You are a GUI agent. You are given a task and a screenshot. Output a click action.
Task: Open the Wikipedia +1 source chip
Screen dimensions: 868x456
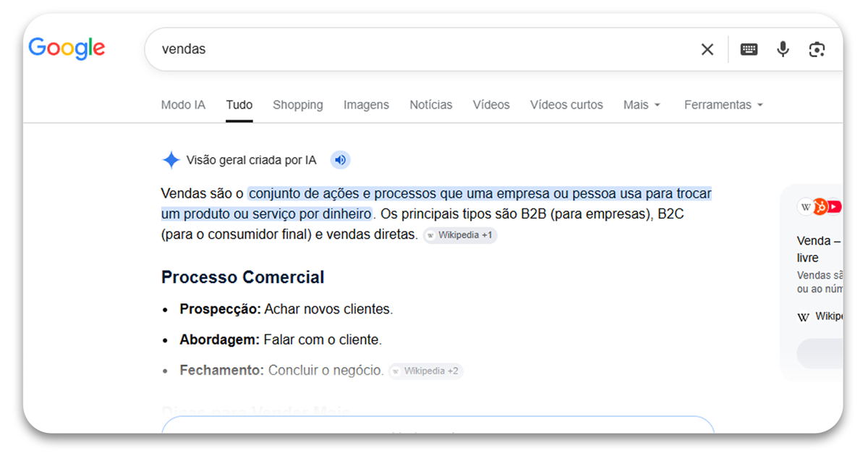[460, 235]
